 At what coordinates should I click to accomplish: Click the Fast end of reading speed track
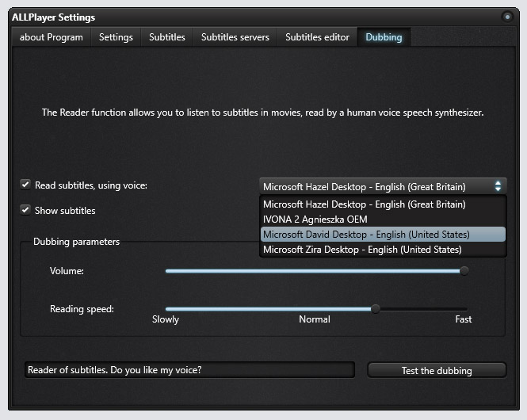point(465,309)
